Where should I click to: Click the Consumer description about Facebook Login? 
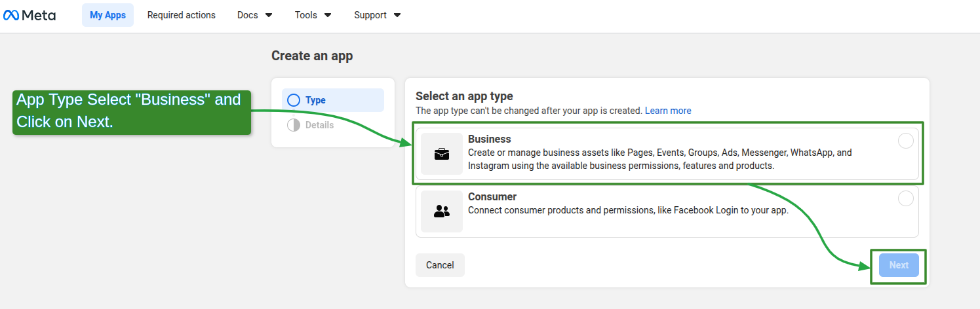click(x=628, y=211)
